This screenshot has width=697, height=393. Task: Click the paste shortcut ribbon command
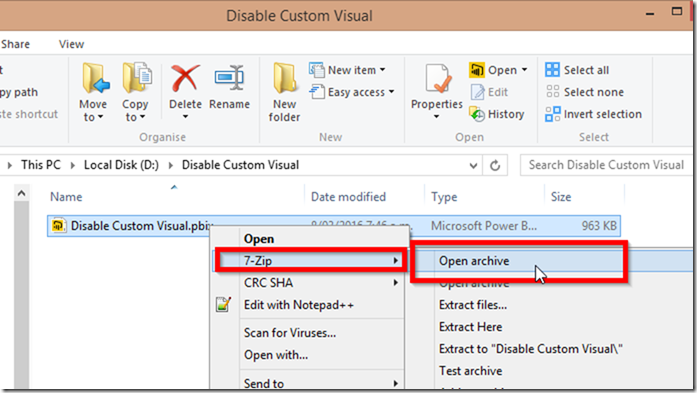click(29, 114)
